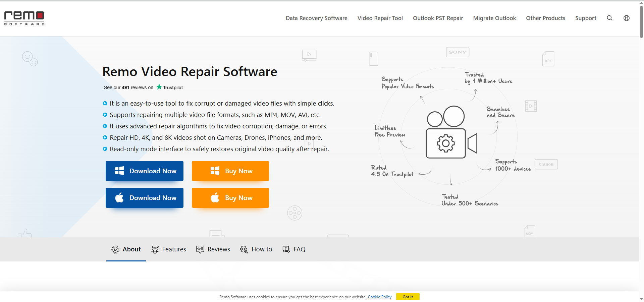644x302 pixels.
Task: Click the About tab icon
Action: point(115,249)
